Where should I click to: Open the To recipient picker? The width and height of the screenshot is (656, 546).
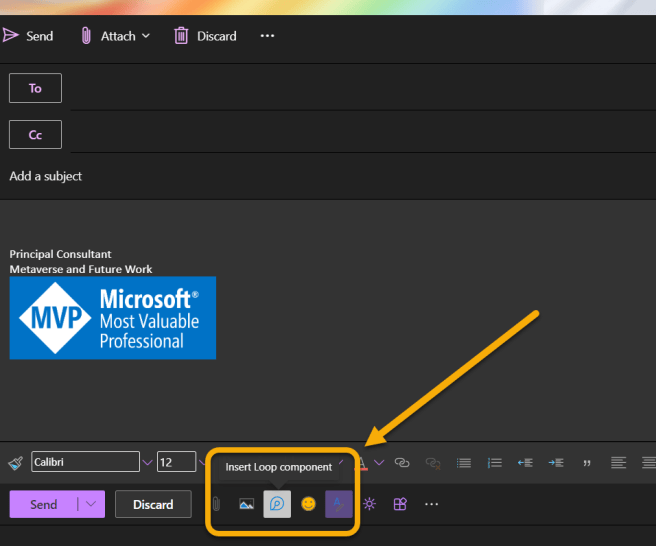[x=36, y=88]
